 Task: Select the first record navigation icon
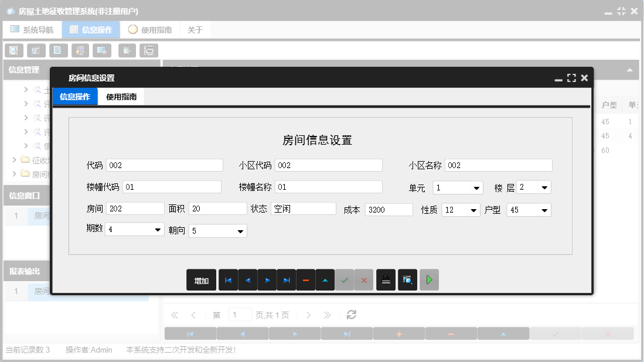click(x=229, y=280)
